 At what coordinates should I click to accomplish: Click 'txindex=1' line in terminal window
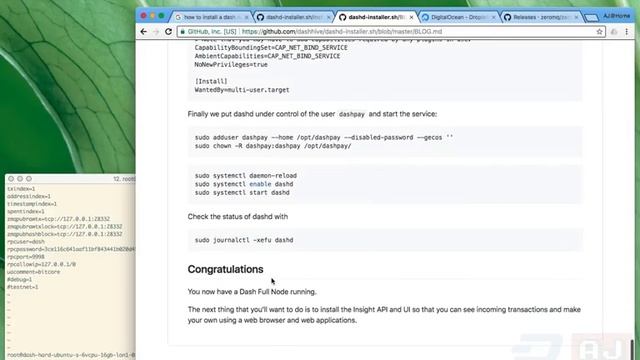(x=21, y=189)
